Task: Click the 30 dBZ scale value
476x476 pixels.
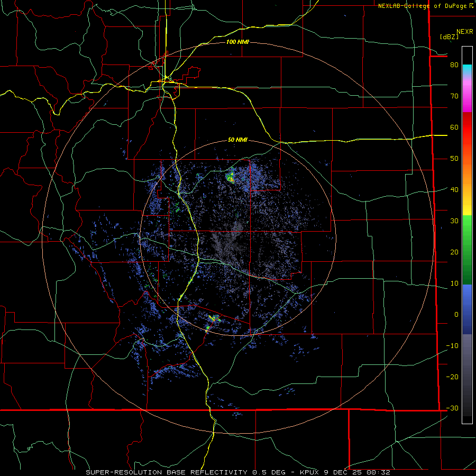Action: [454, 221]
